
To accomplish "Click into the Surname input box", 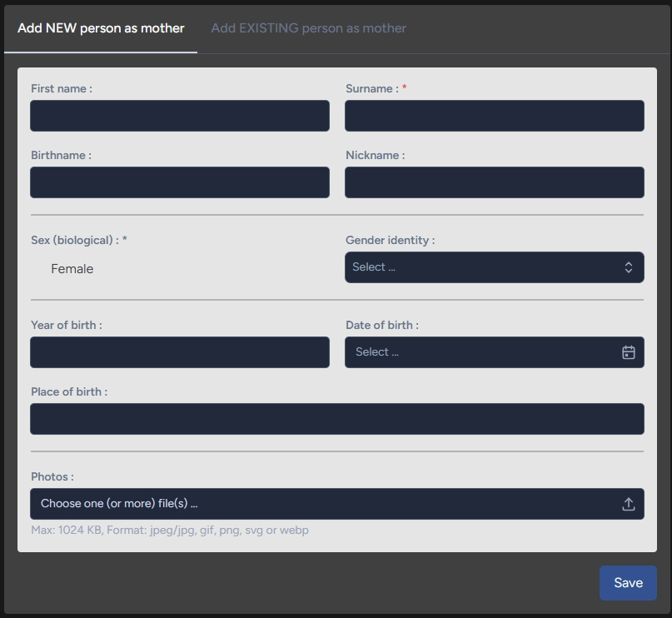I will [494, 116].
